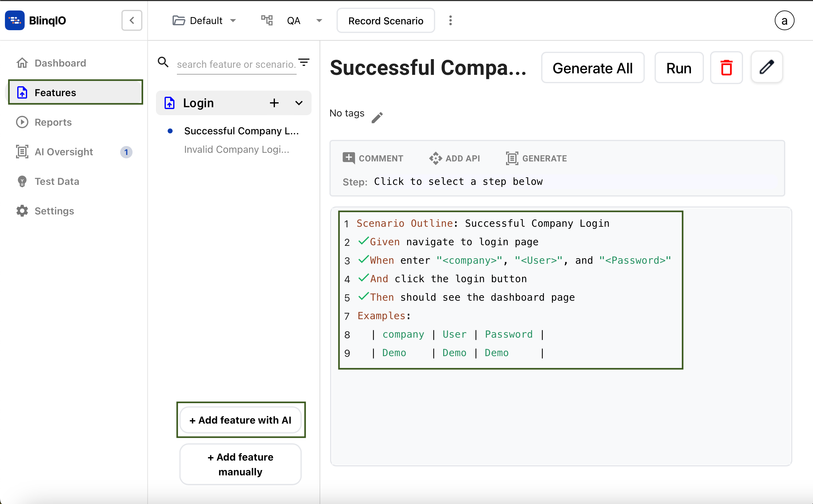Select Successful Company Login scenario
Image resolution: width=813 pixels, height=504 pixels.
[x=241, y=131]
